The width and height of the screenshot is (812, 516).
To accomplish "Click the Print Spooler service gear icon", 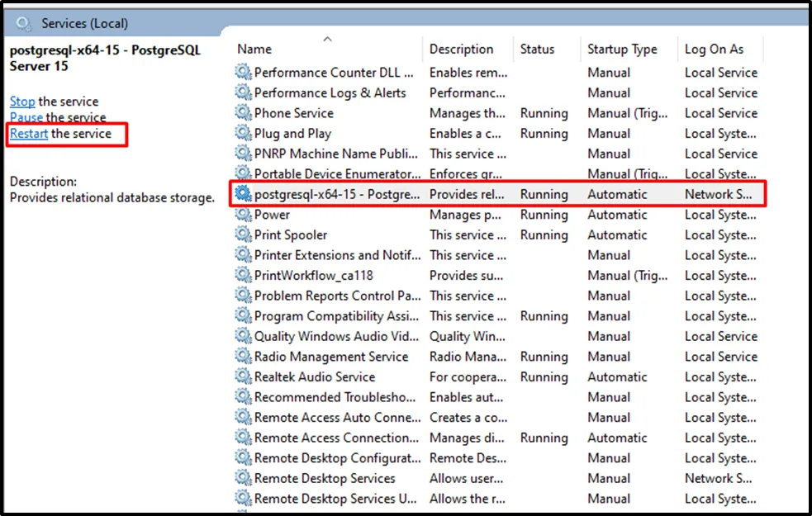I will click(x=243, y=235).
